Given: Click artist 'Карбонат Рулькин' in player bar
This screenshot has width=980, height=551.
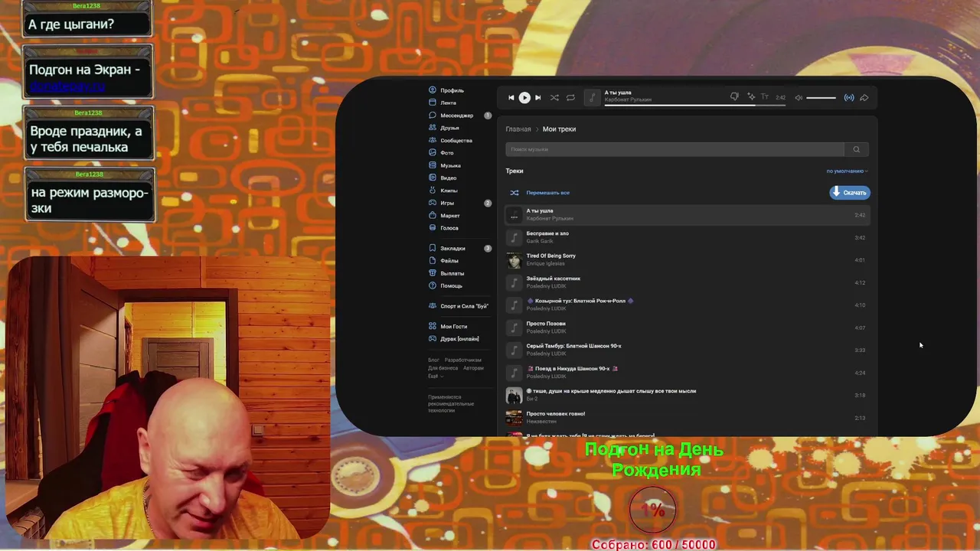Looking at the screenshot, I should click(628, 99).
